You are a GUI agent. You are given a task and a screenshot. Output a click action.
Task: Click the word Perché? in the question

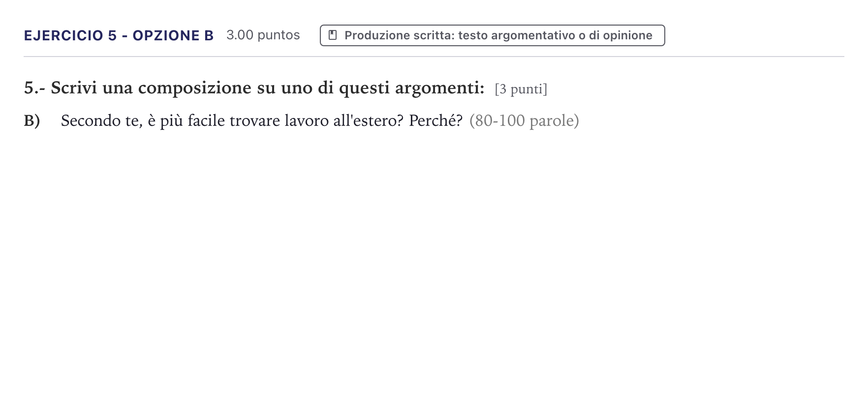click(x=436, y=120)
